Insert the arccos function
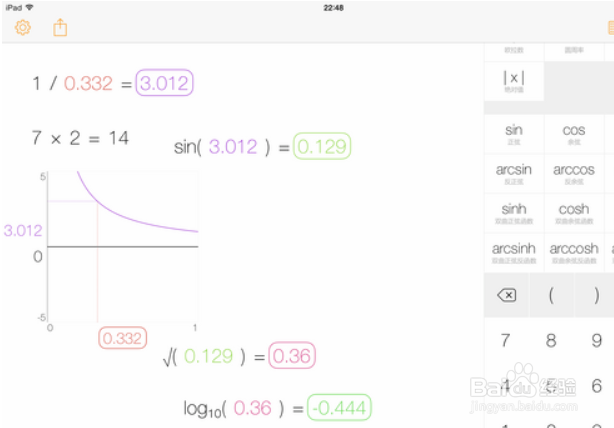The image size is (614, 428). (574, 173)
